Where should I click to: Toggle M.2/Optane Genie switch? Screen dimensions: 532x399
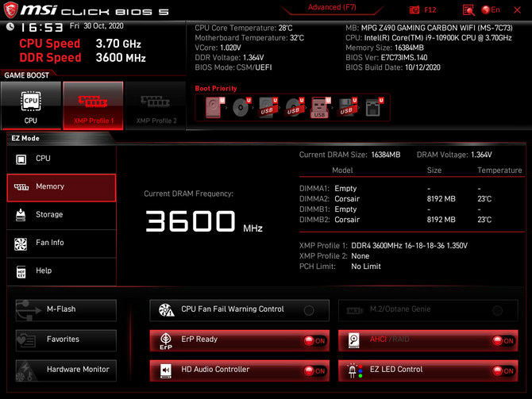click(x=497, y=310)
